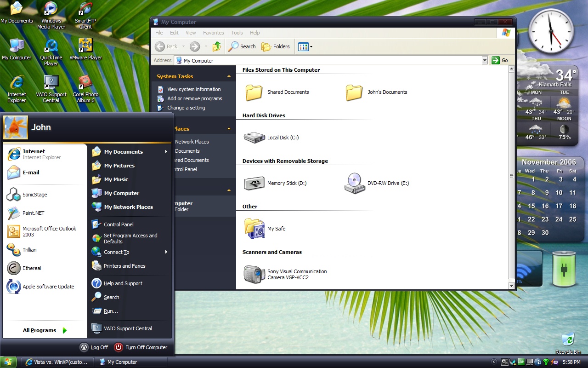Image resolution: width=588 pixels, height=368 pixels.
Task: Open My Documents desktop icon
Action: 17,12
